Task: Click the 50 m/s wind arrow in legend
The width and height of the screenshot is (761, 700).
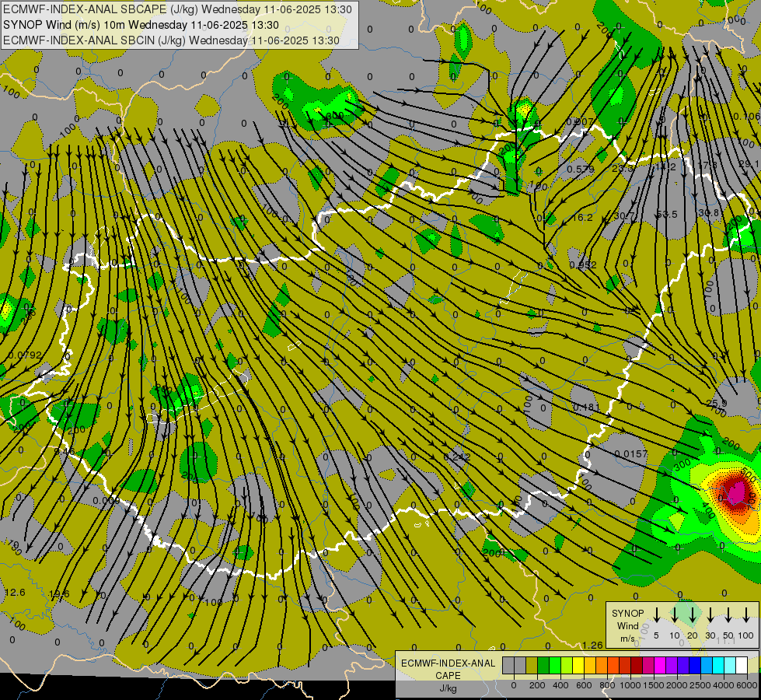Action: tap(728, 615)
